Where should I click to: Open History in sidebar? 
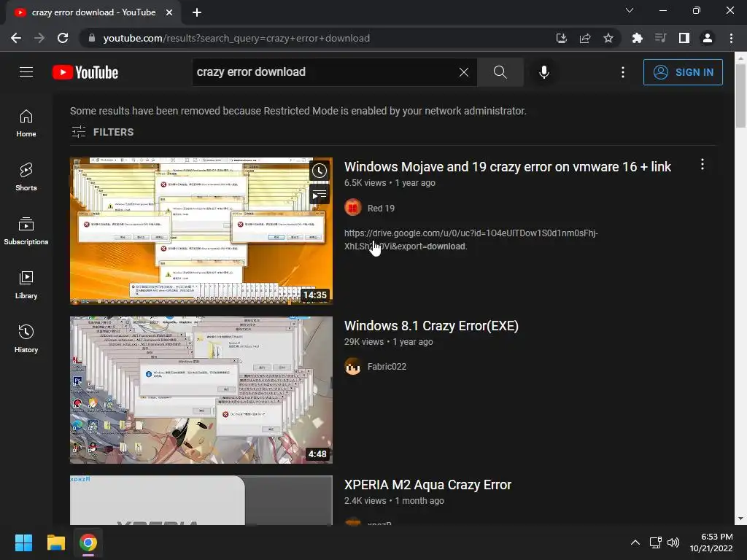(x=26, y=338)
